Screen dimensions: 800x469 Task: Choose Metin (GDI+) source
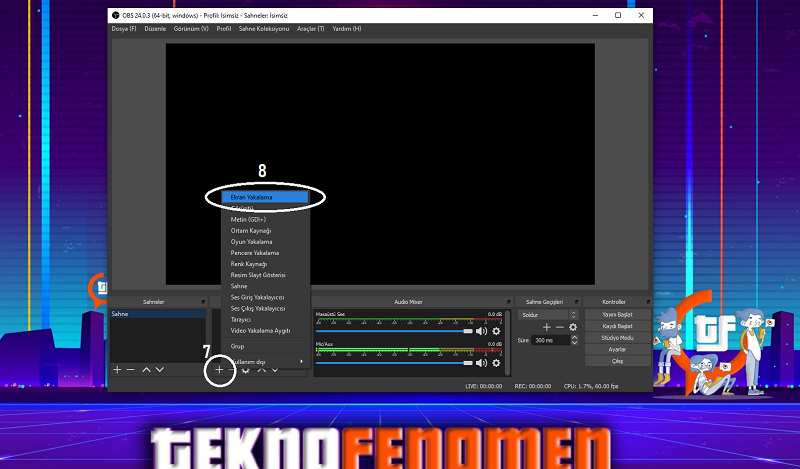[x=265, y=219]
